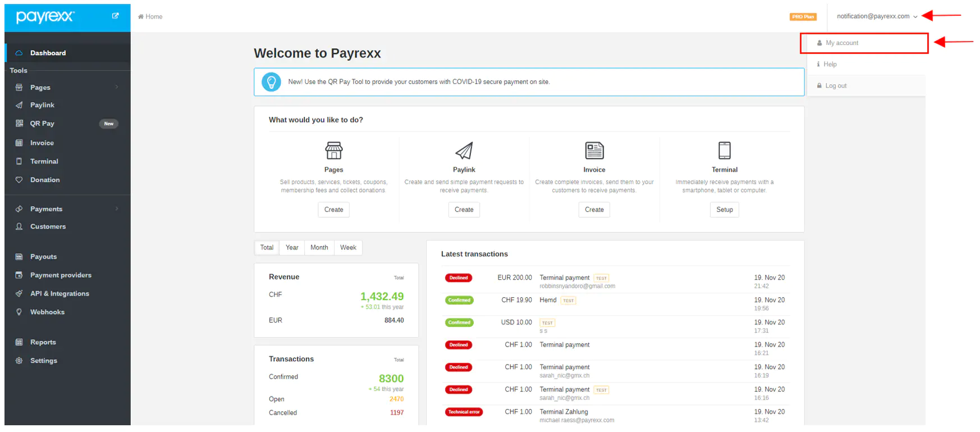The width and height of the screenshot is (980, 432).
Task: Expand the Pages submenu chevron
Action: pos(117,87)
